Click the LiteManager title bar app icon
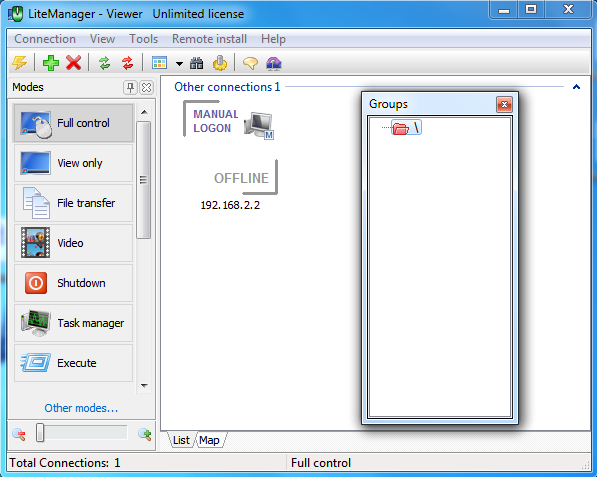 (16, 14)
